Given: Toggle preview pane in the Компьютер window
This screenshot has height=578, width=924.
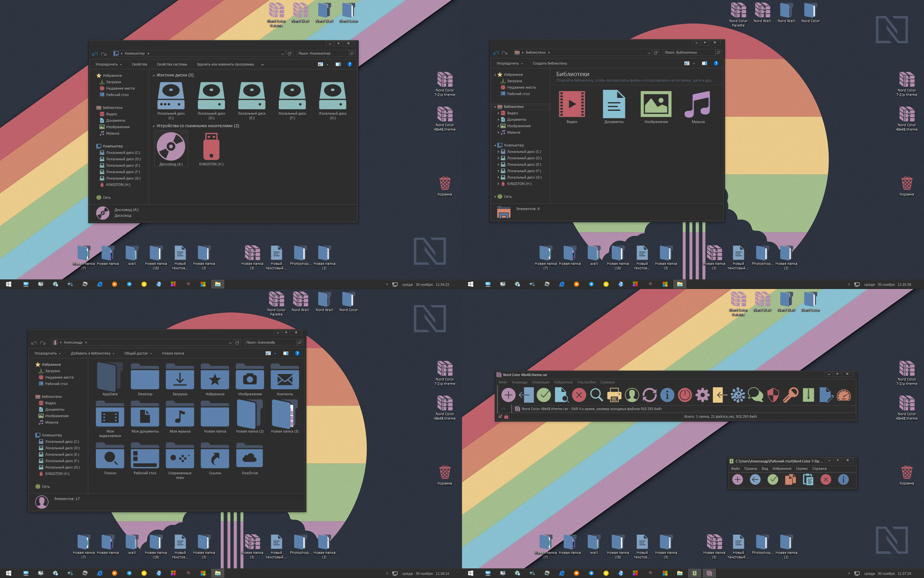Looking at the screenshot, I should pyautogui.click(x=338, y=64).
